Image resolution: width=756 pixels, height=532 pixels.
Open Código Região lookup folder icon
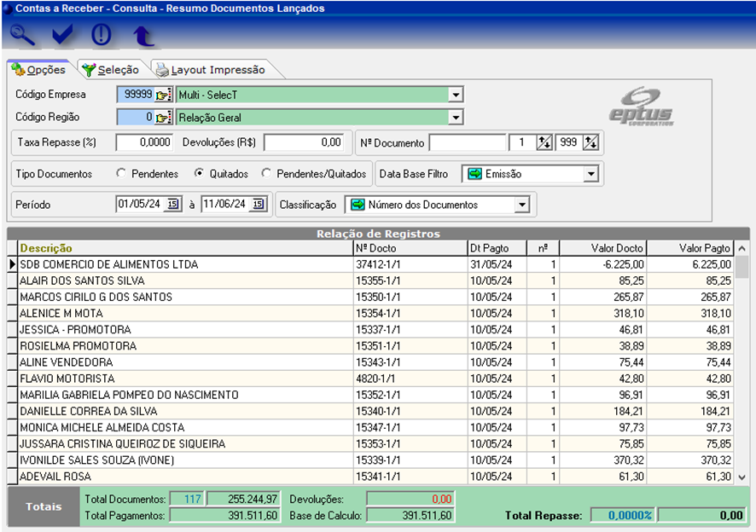(164, 117)
